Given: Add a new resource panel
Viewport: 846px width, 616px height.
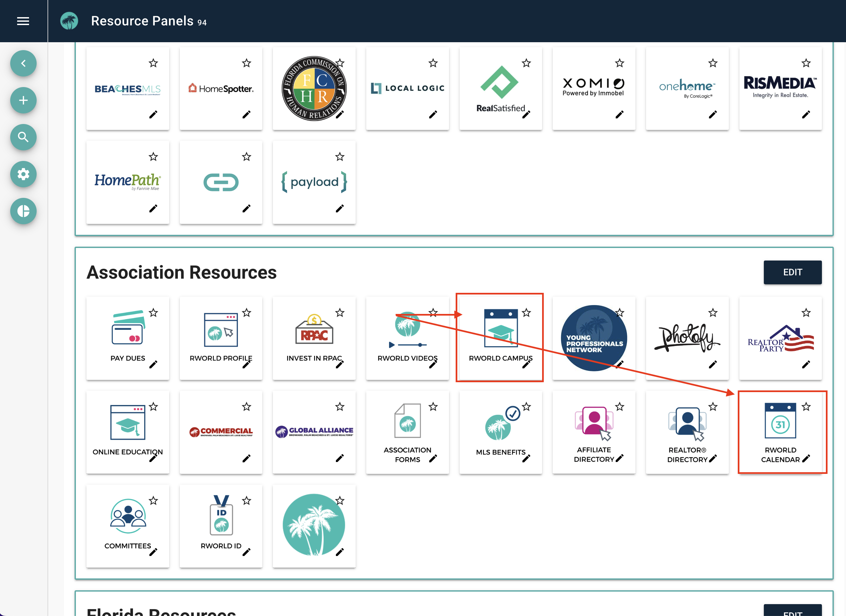Looking at the screenshot, I should coord(23,100).
